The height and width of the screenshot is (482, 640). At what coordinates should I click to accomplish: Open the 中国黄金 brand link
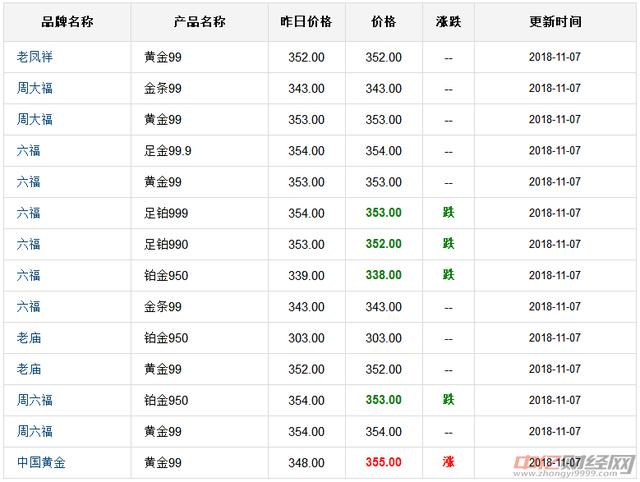coord(41,462)
